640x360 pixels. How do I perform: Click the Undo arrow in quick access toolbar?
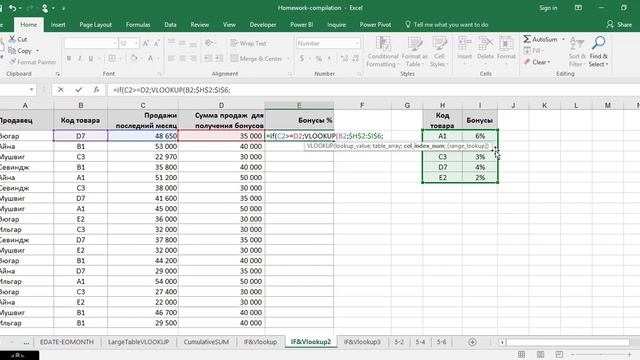point(12,8)
